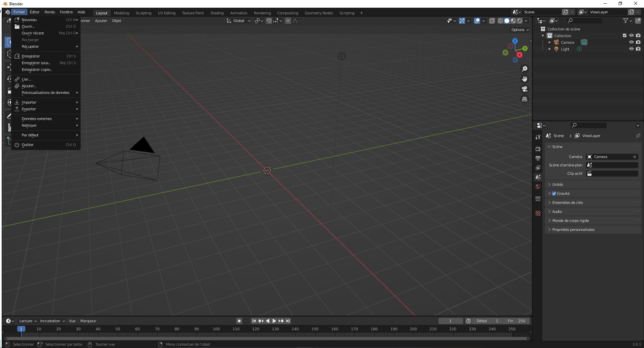Click the hand pan view icon
644x348 pixels.
[525, 79]
